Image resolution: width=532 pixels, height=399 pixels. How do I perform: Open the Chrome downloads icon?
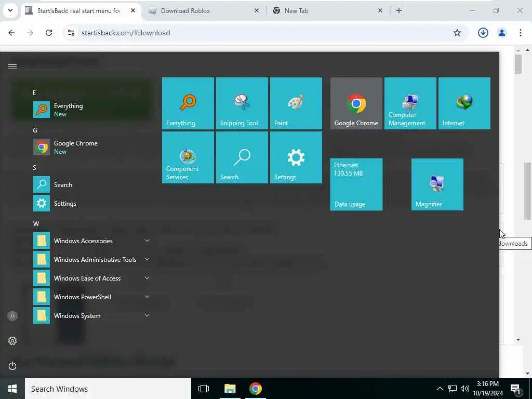pyautogui.click(x=483, y=33)
